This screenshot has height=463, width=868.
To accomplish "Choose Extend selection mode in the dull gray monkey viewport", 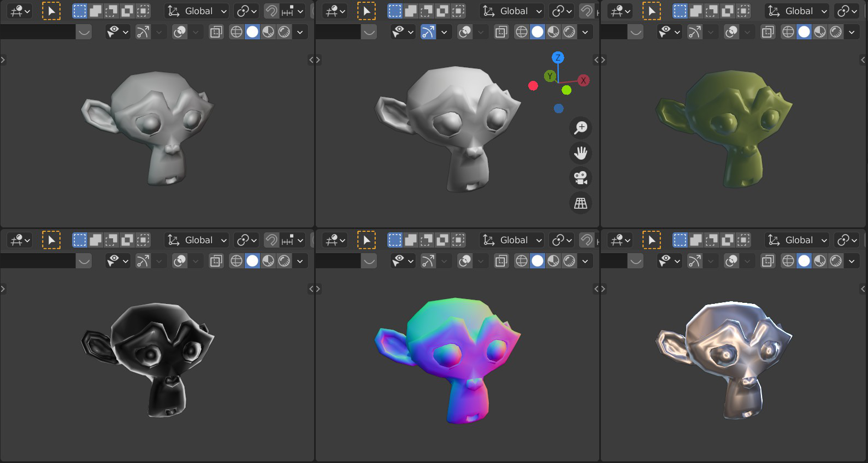I will 96,11.
